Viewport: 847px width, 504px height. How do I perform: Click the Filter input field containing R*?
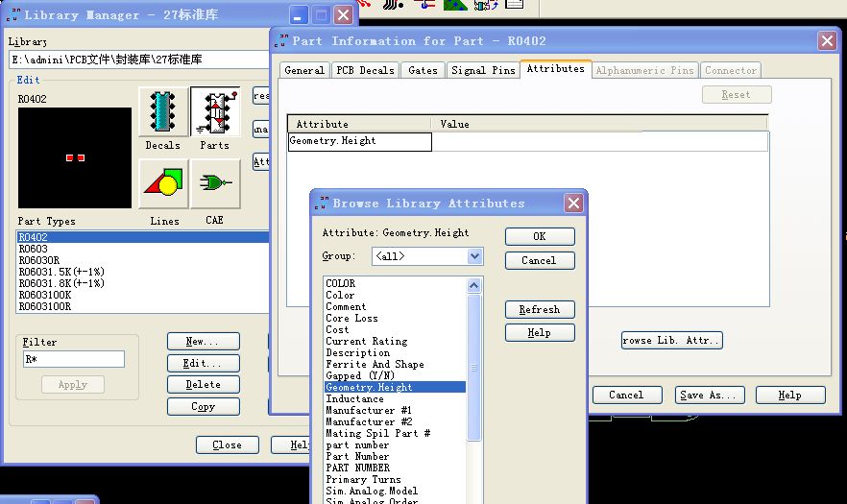coord(73,359)
